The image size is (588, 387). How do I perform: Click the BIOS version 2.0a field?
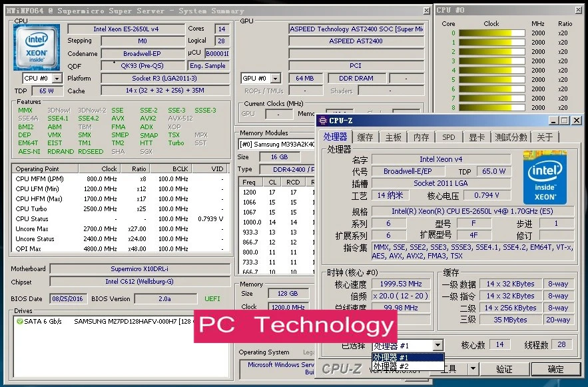pyautogui.click(x=165, y=299)
